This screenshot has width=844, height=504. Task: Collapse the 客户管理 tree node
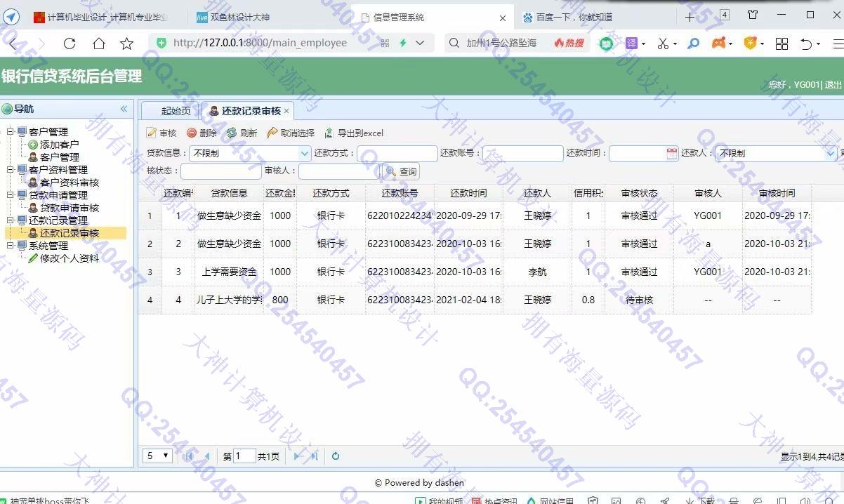click(x=11, y=132)
